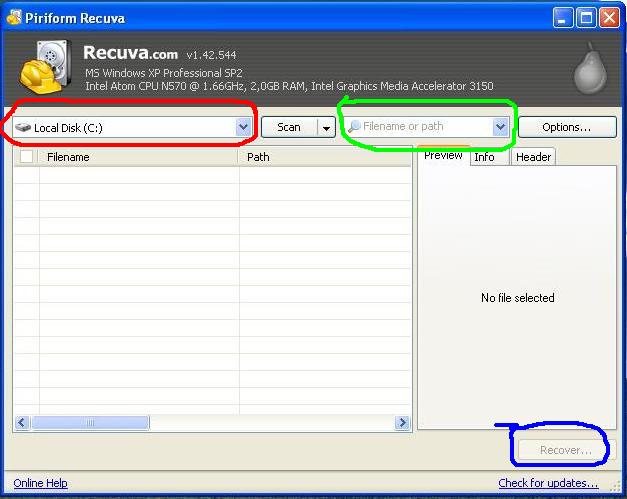Sort by the Filename column header

[x=138, y=157]
